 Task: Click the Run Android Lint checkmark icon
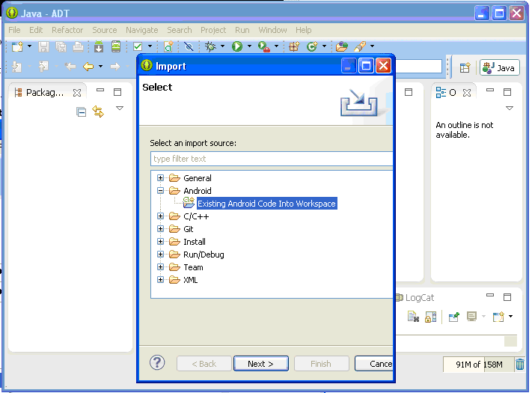pyautogui.click(x=138, y=46)
